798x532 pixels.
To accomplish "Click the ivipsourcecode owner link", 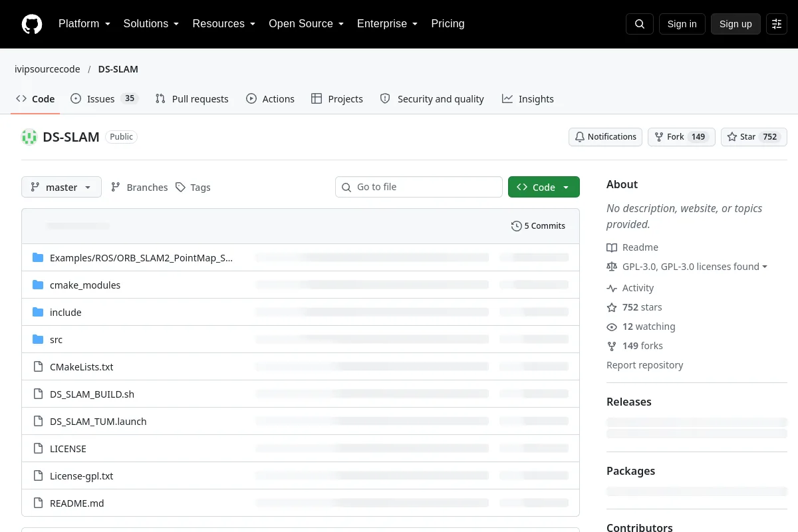I will pos(47,69).
